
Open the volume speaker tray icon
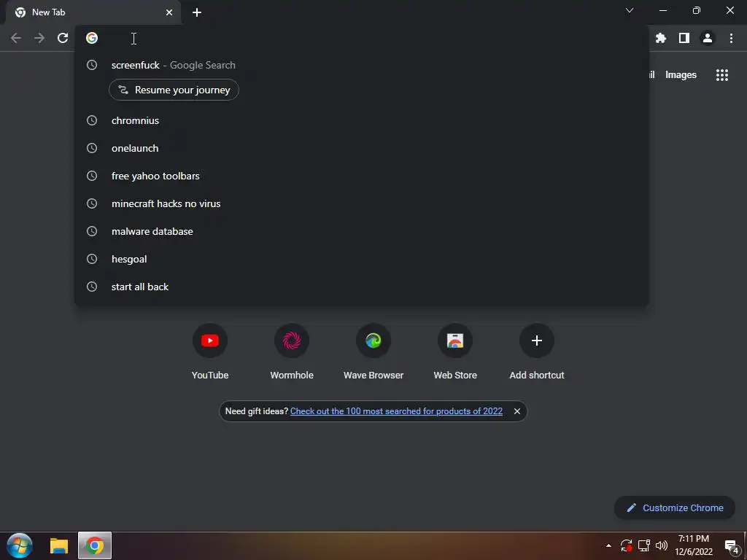661,545
